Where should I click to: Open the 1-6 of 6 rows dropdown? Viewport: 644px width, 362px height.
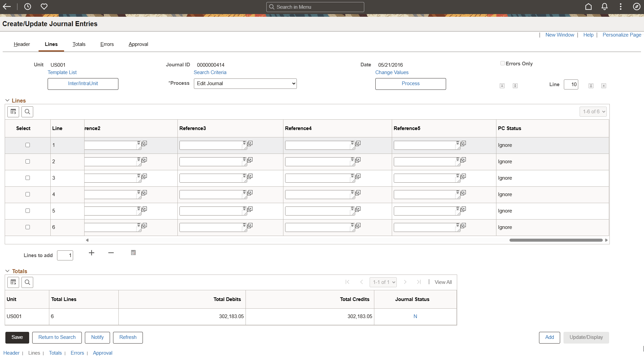[593, 112]
